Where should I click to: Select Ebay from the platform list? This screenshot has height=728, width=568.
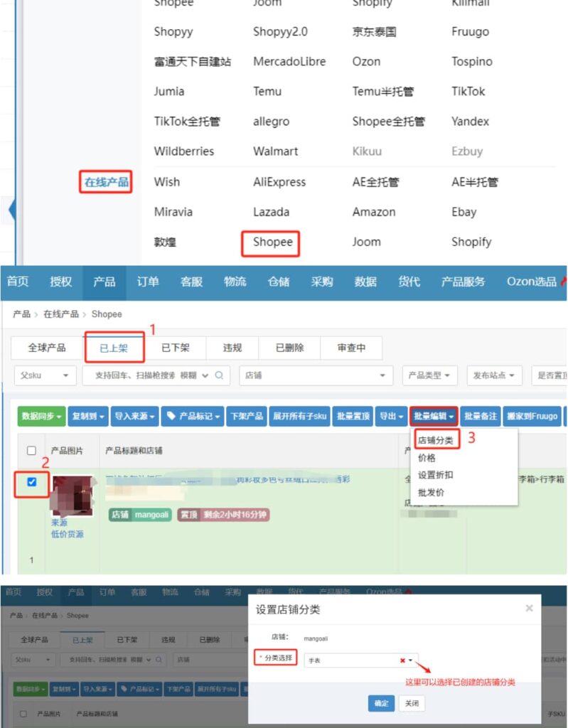click(464, 212)
